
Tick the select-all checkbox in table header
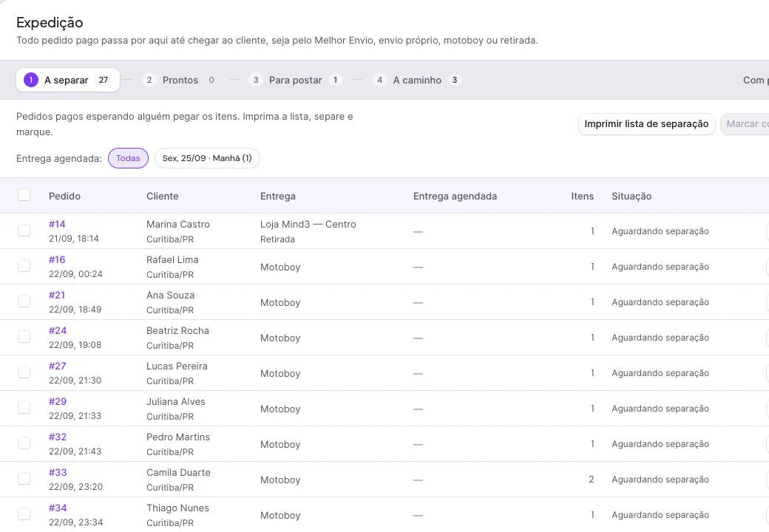24,195
